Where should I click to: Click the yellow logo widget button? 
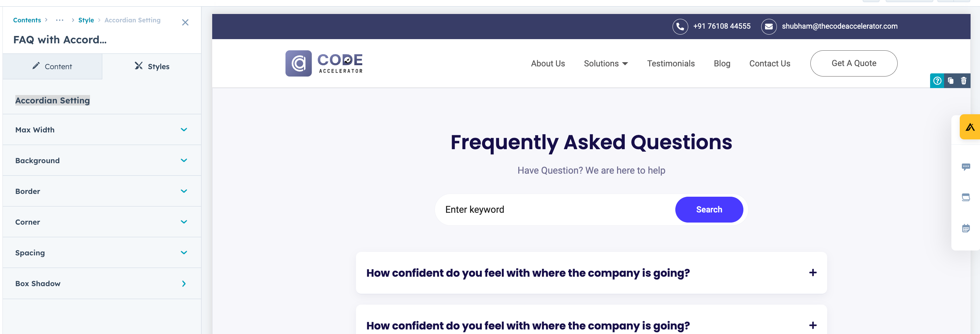pos(970,127)
